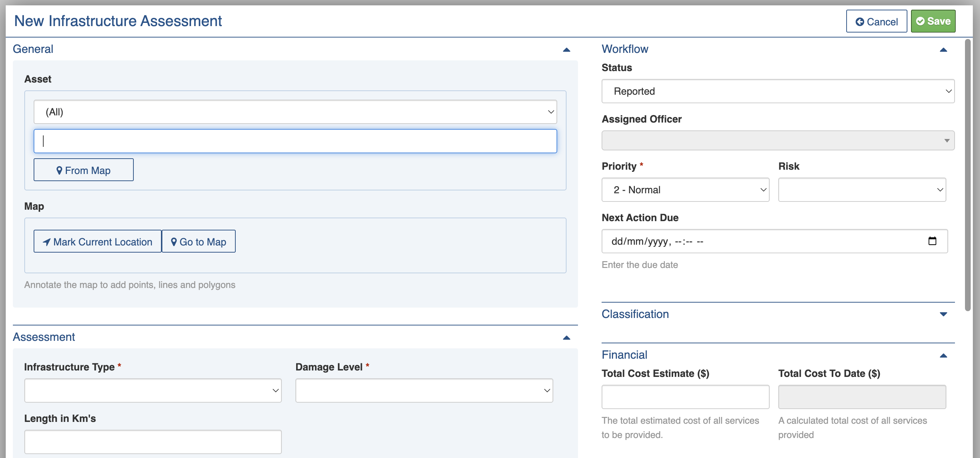Open Go to Map

pyautogui.click(x=198, y=242)
